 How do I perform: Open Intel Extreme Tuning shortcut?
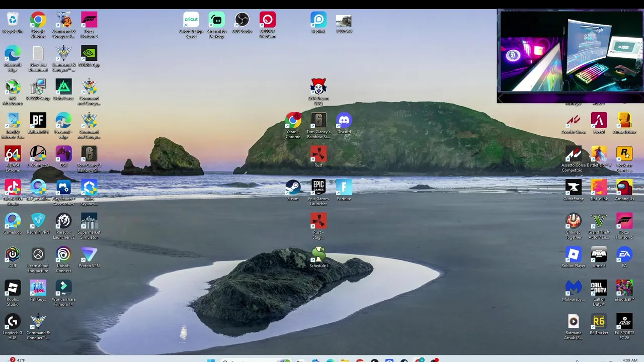(13, 126)
